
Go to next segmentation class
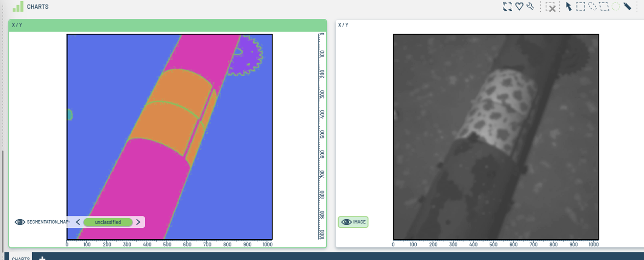(138, 222)
